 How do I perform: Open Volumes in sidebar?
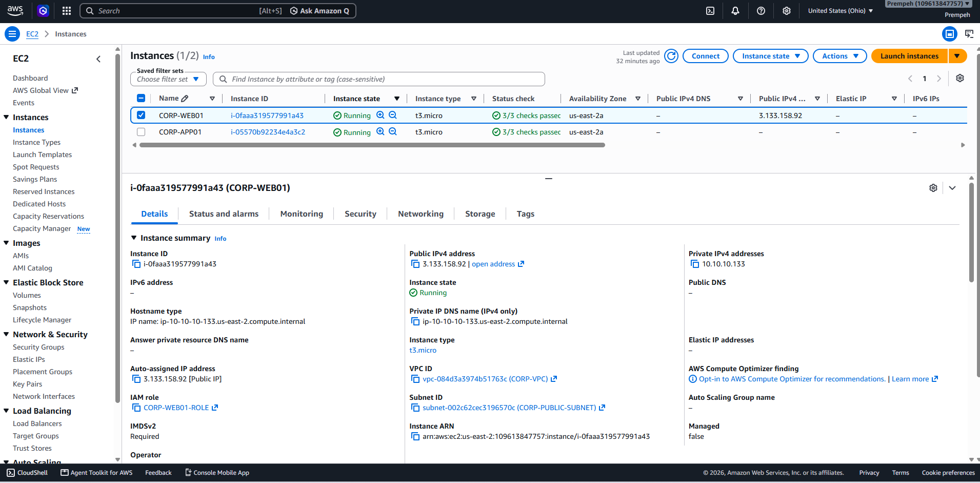point(27,295)
